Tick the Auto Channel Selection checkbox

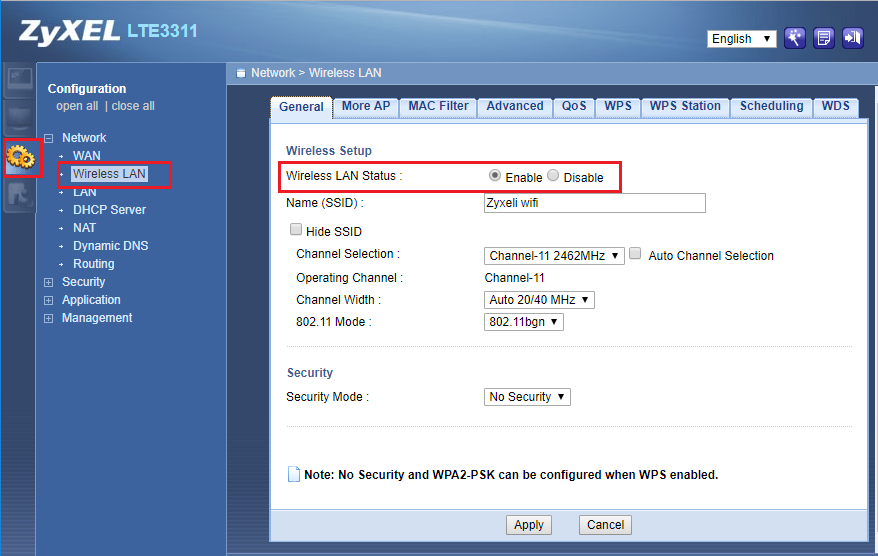click(x=635, y=254)
